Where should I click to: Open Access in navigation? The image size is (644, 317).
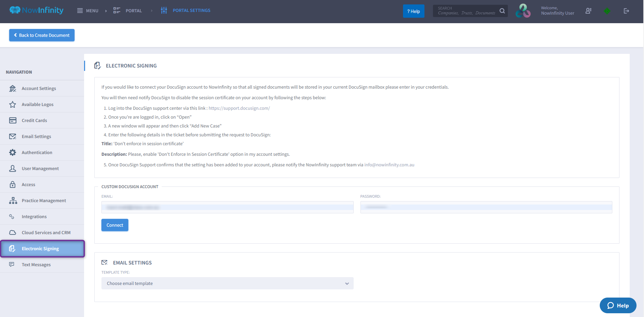pyautogui.click(x=42, y=184)
